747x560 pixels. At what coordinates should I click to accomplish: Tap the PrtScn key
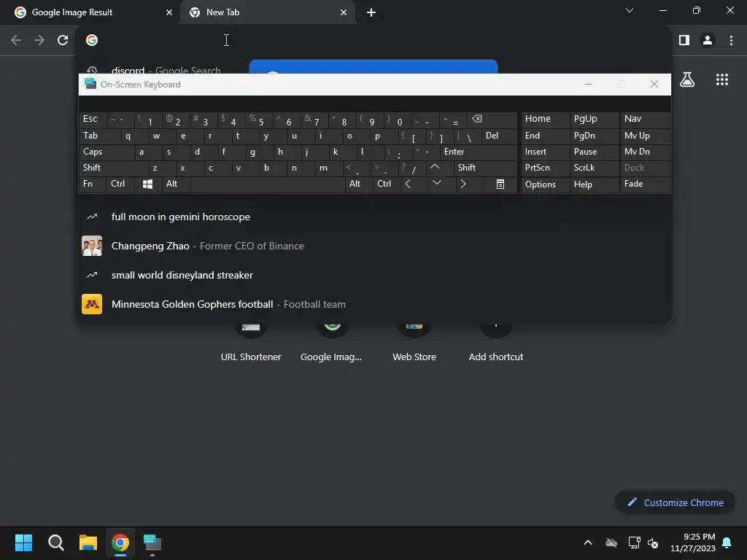point(545,168)
